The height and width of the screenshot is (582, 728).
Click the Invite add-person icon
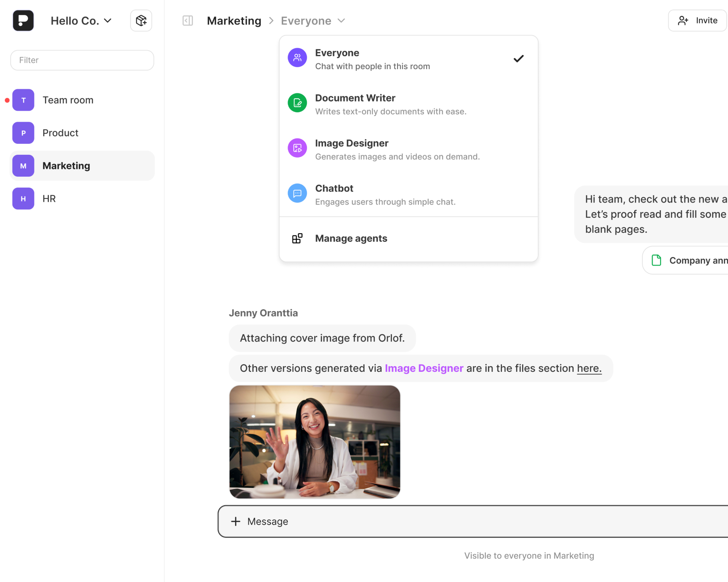[683, 21]
